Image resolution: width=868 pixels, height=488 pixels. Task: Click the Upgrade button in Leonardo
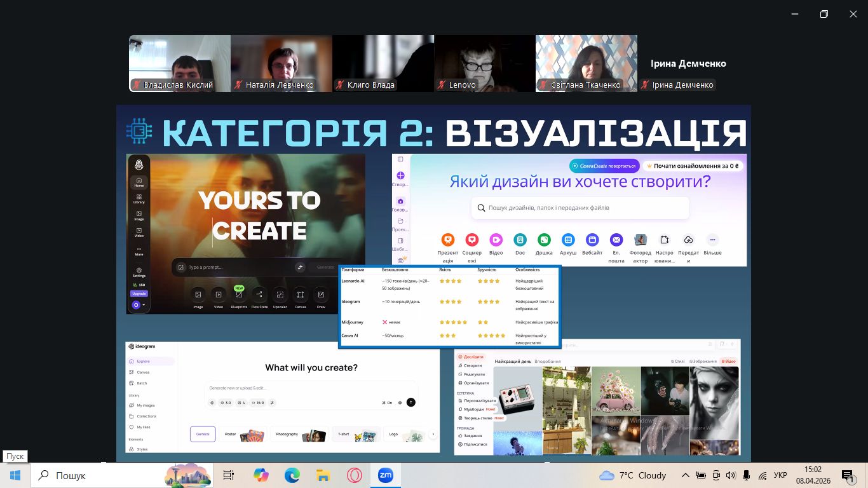tap(139, 294)
